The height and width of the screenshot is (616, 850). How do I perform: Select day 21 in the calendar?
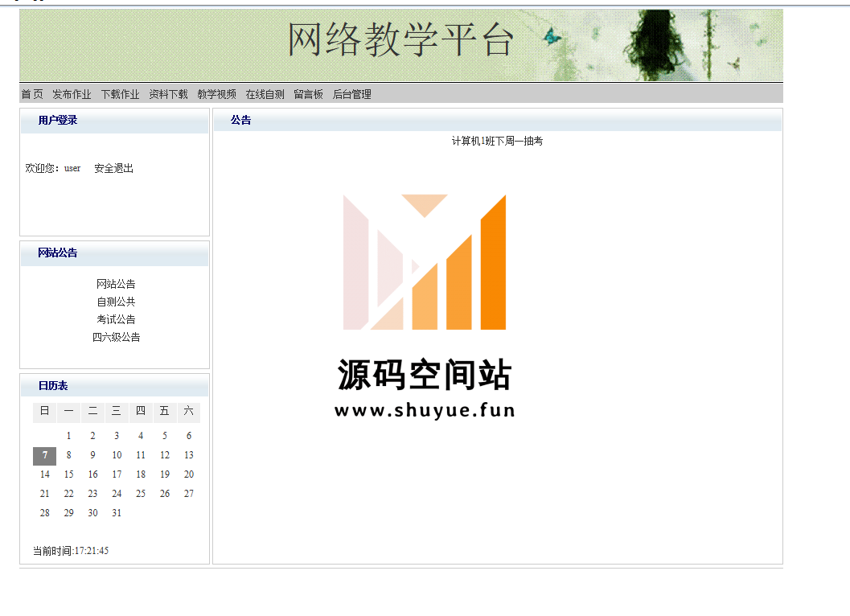click(44, 494)
